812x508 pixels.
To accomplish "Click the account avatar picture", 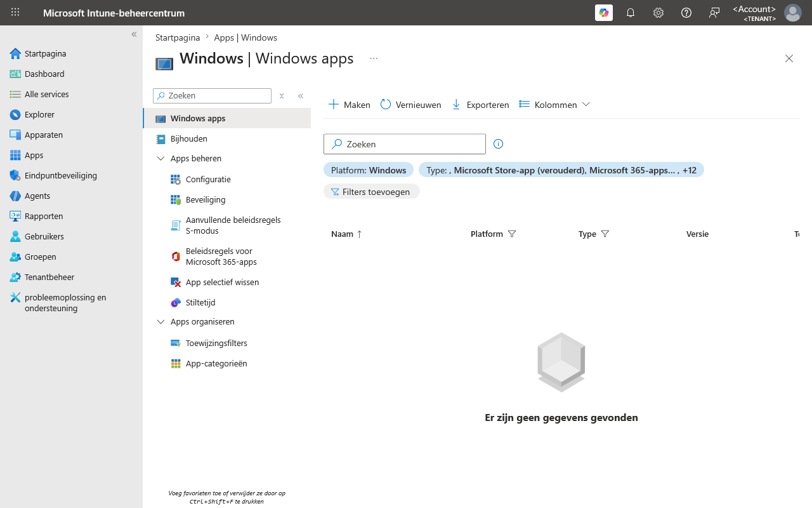I will (793, 13).
